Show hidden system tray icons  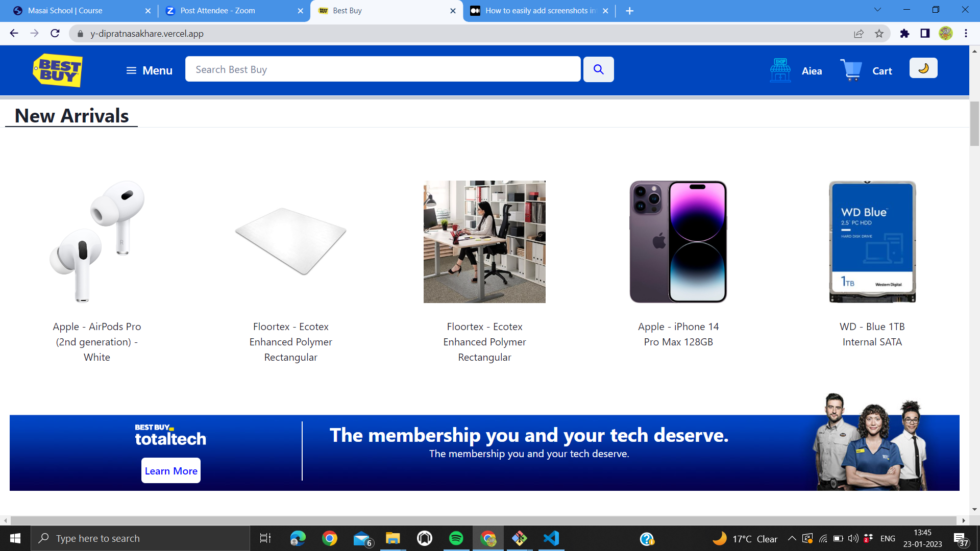(792, 538)
